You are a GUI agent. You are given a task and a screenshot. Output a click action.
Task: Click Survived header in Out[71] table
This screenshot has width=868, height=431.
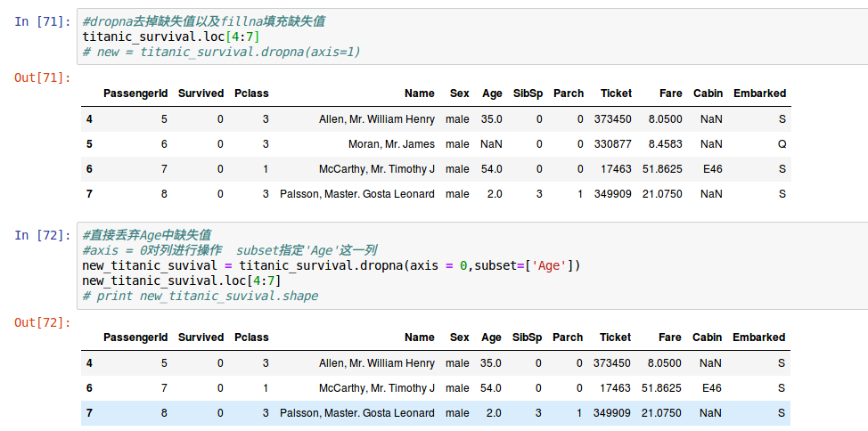[x=201, y=94]
